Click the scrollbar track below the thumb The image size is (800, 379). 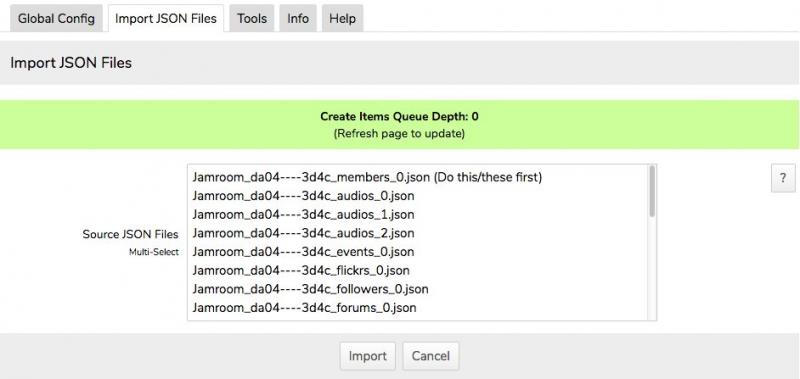(652, 269)
